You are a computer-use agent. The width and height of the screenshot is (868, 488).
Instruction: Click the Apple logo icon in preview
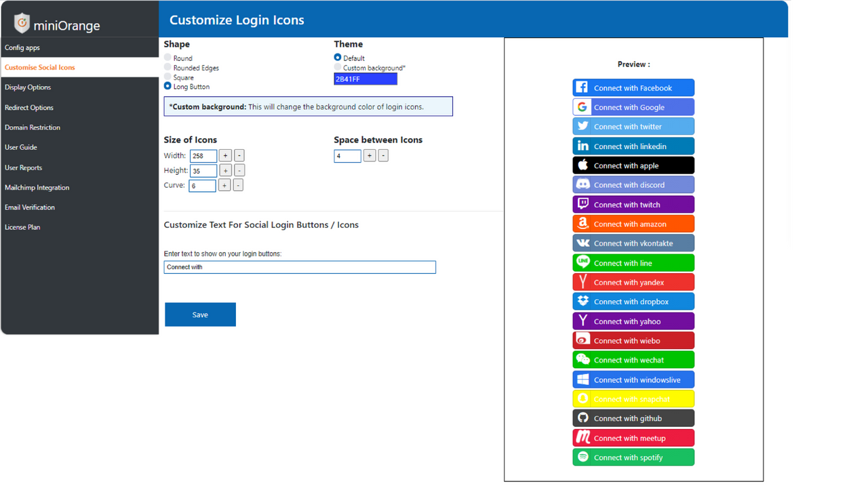coord(583,165)
